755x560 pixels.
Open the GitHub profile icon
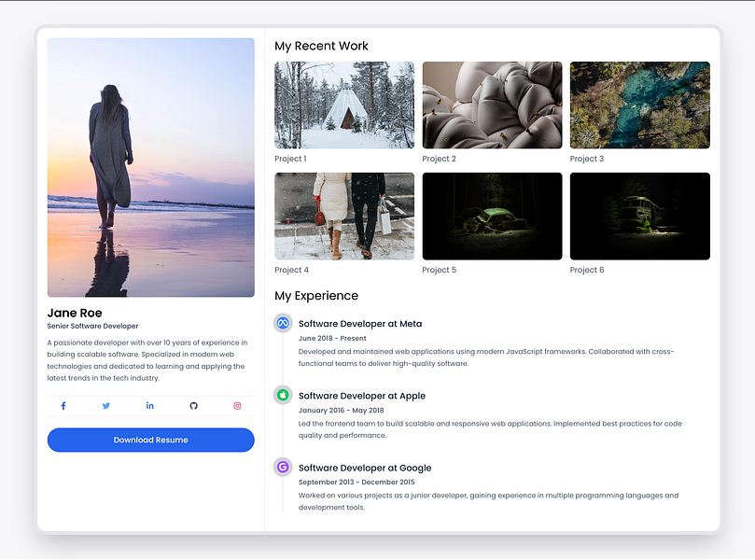coord(193,405)
